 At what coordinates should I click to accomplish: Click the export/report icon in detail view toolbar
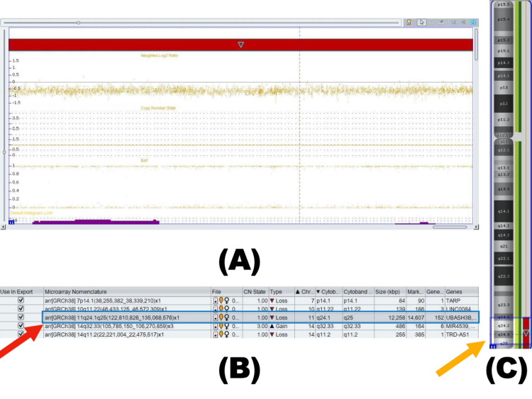click(409, 22)
